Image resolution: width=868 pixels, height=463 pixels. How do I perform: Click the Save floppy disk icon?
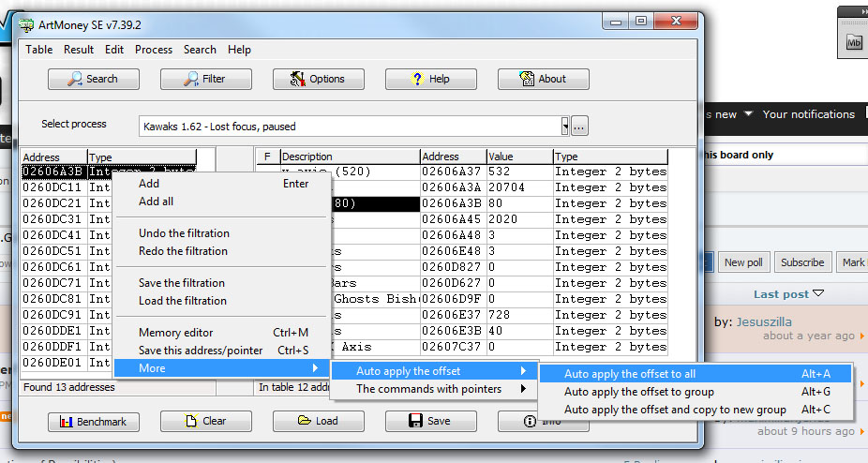416,421
